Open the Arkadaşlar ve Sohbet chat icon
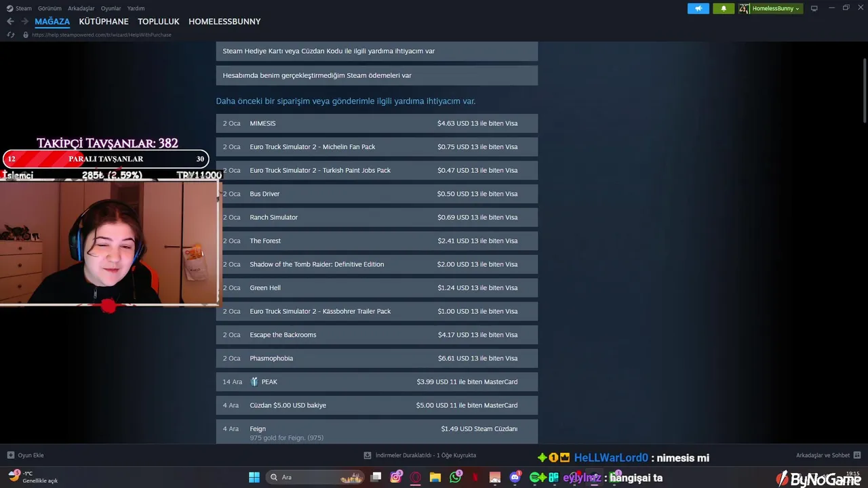This screenshot has height=488, width=868. pos(857,455)
